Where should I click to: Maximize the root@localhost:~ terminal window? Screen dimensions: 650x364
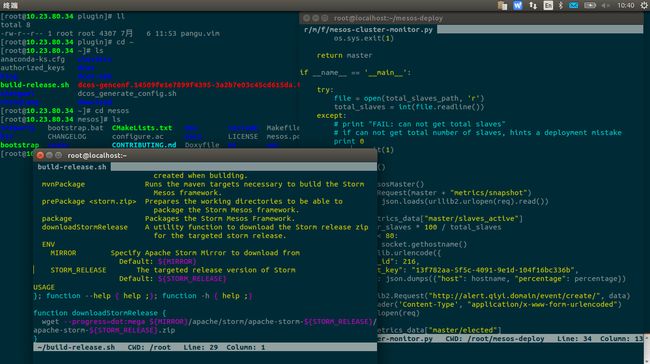[58, 155]
